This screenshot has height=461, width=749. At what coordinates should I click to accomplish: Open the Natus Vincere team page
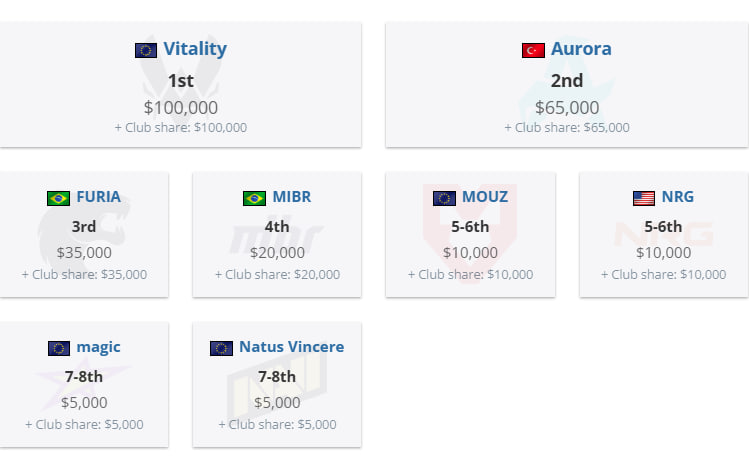tap(291, 347)
